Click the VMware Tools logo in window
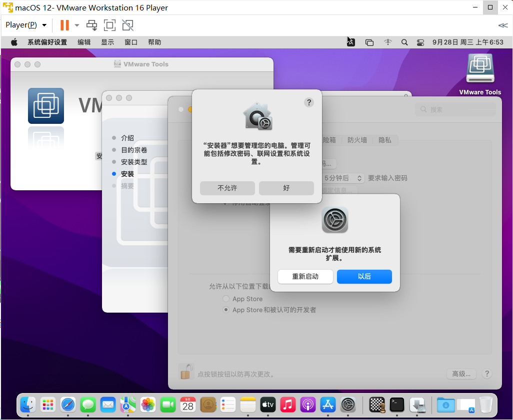The image size is (513, 420). (46, 106)
